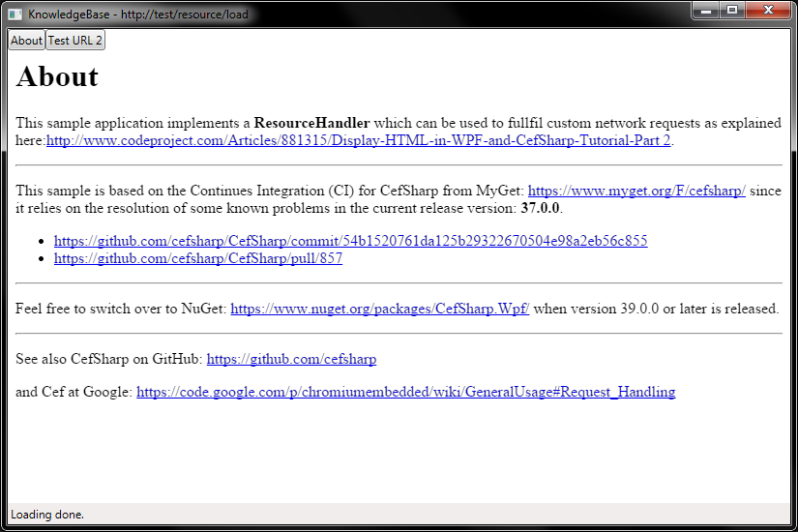
Task: Click the 'Feel free to switch over to NuGet:' text
Action: pos(121,309)
